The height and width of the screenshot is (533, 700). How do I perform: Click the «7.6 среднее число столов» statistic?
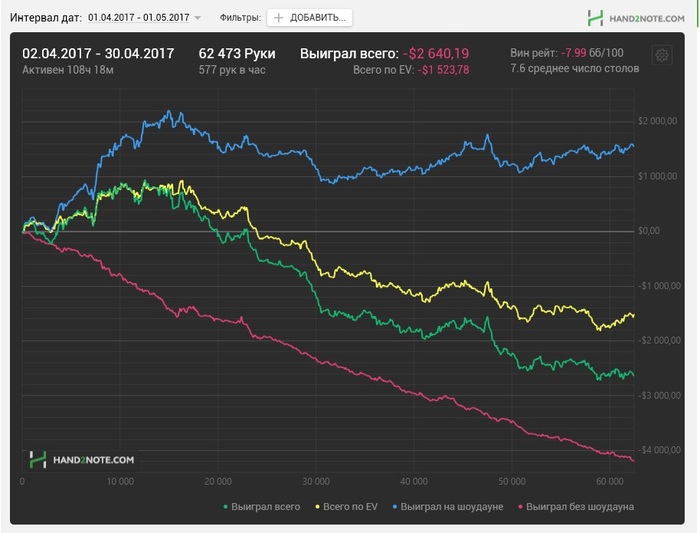(x=572, y=69)
